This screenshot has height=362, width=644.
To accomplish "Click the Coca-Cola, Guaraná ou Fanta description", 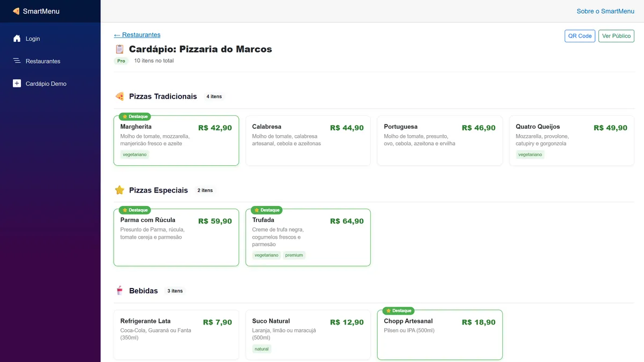I will pyautogui.click(x=156, y=334).
